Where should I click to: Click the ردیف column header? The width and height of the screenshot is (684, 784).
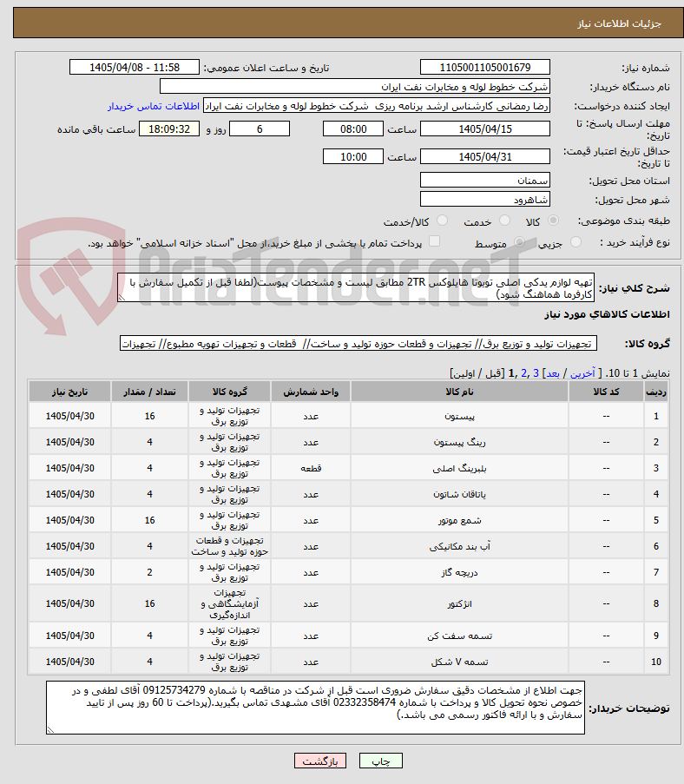tap(656, 392)
